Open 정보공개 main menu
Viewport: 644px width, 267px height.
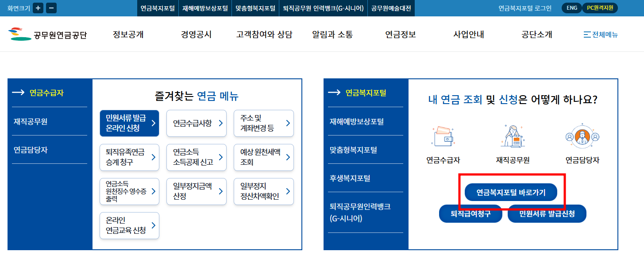tap(128, 35)
